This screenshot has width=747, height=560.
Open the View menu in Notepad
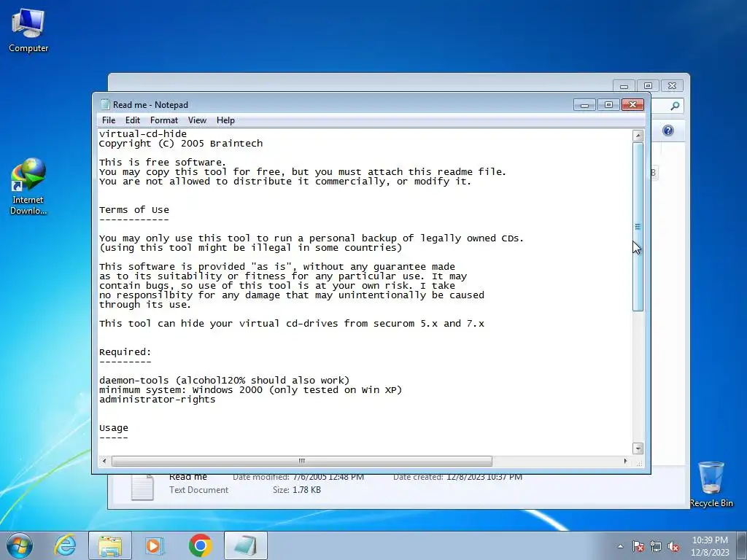point(197,120)
